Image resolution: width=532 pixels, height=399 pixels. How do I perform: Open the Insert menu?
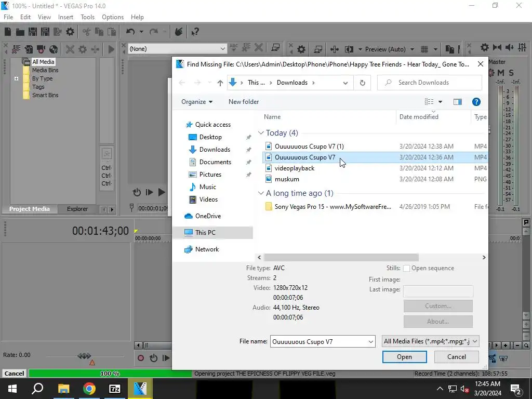(x=65, y=17)
